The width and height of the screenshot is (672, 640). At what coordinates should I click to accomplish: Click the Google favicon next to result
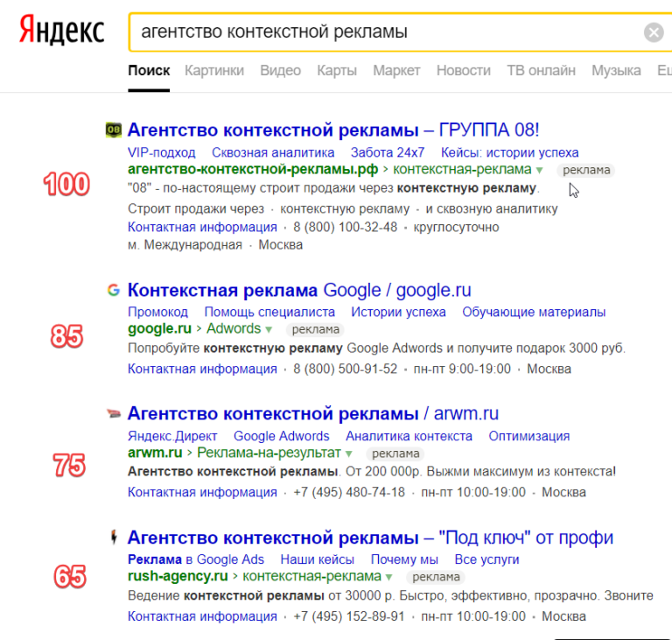114,290
